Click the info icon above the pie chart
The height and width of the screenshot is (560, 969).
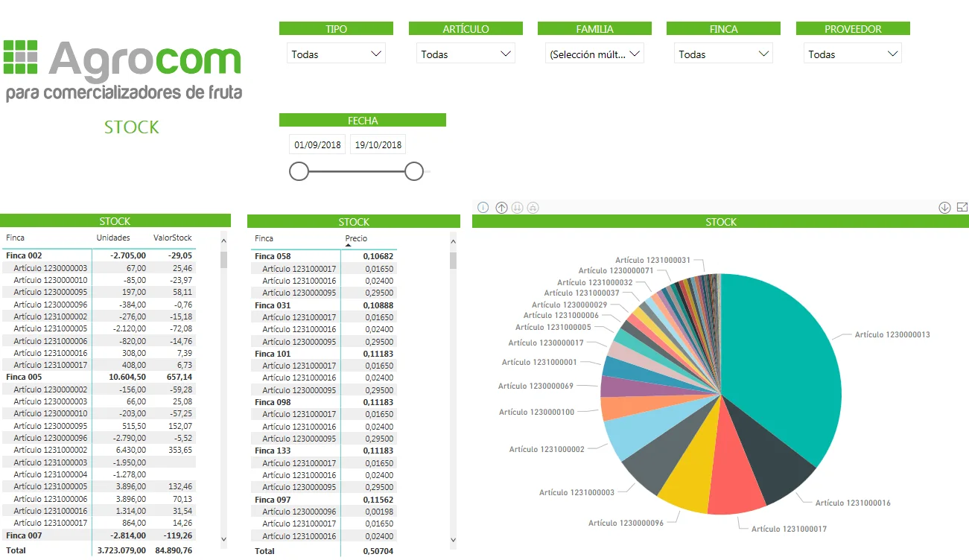coord(483,208)
